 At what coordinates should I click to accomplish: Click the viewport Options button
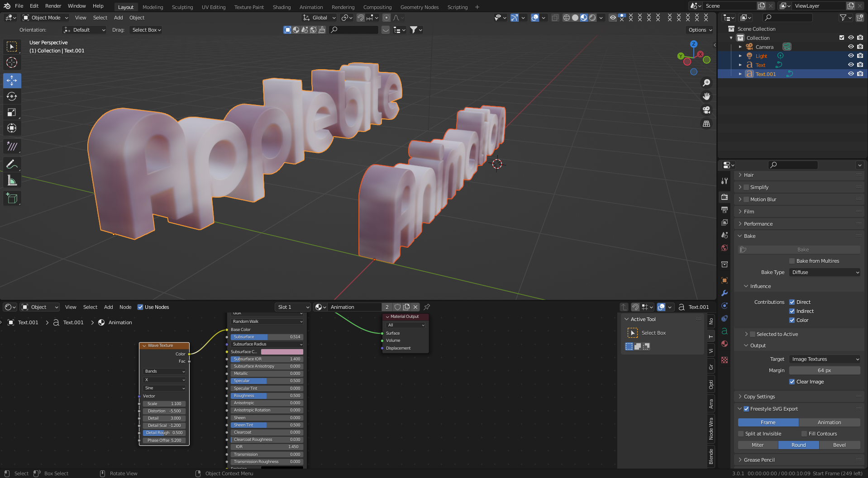(700, 30)
